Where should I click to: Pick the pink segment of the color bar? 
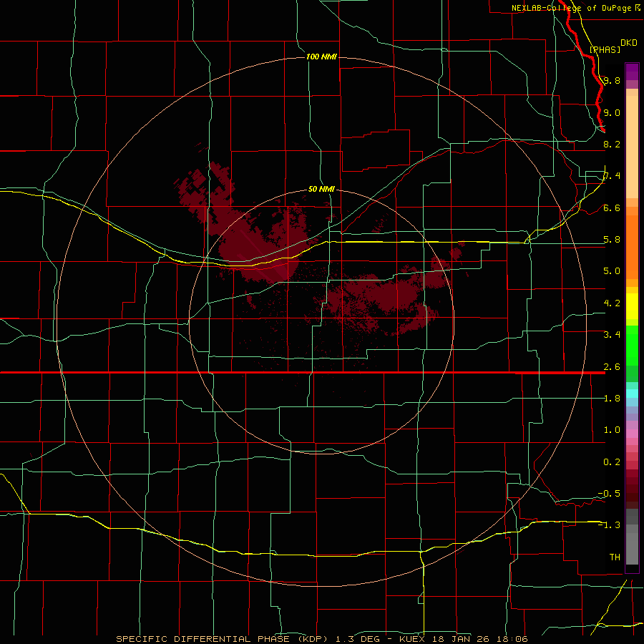[632, 434]
